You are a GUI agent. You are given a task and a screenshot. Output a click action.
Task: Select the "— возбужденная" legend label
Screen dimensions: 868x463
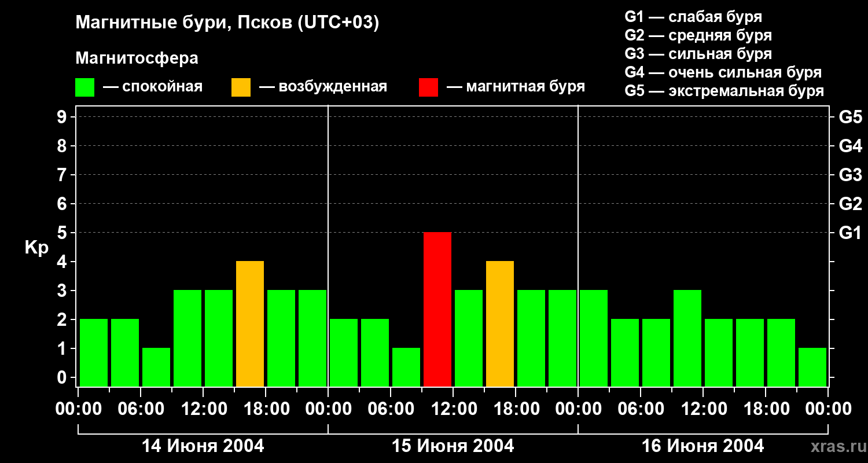coord(323,87)
